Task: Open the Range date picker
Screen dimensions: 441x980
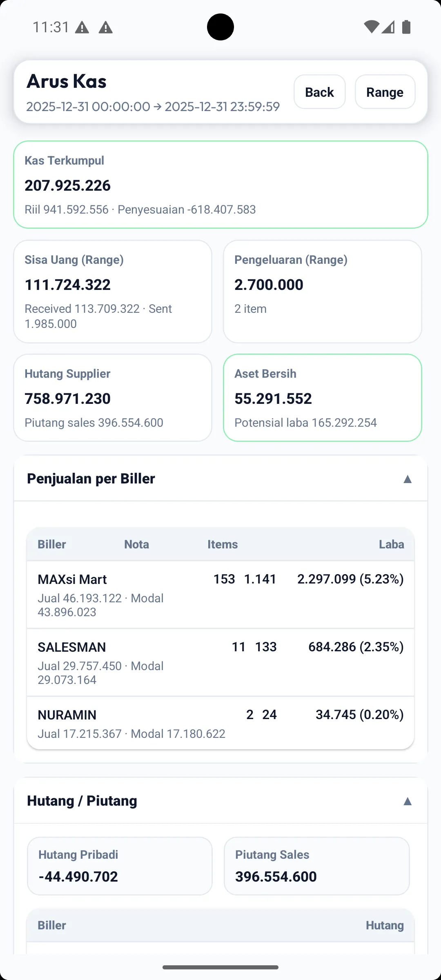Action: coord(385,92)
